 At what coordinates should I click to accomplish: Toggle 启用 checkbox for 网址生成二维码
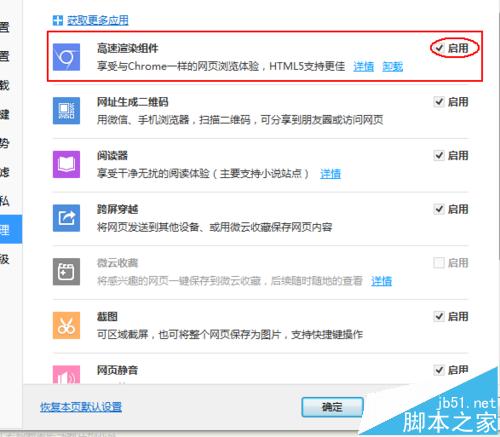439,102
